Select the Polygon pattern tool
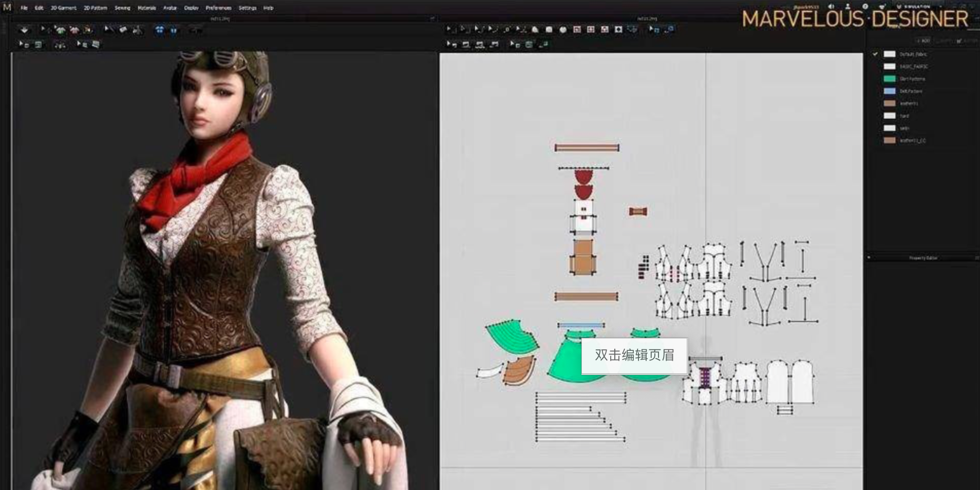The height and width of the screenshot is (490, 980). 535,30
